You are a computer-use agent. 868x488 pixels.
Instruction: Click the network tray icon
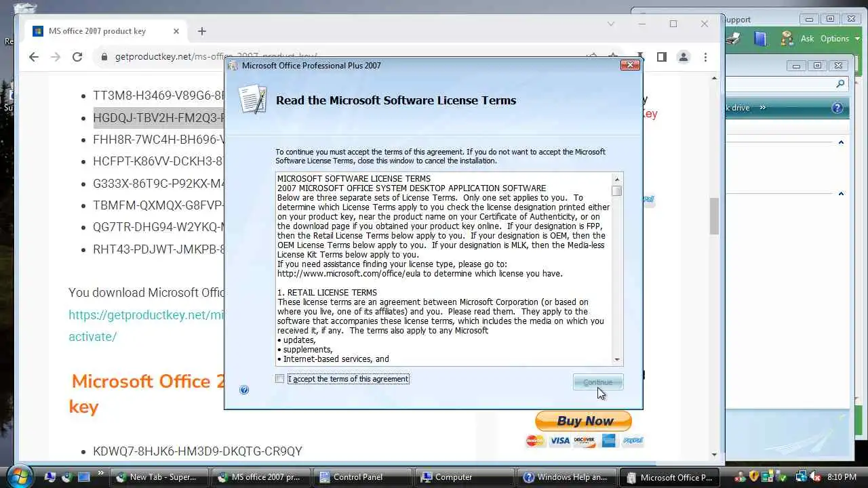click(801, 477)
